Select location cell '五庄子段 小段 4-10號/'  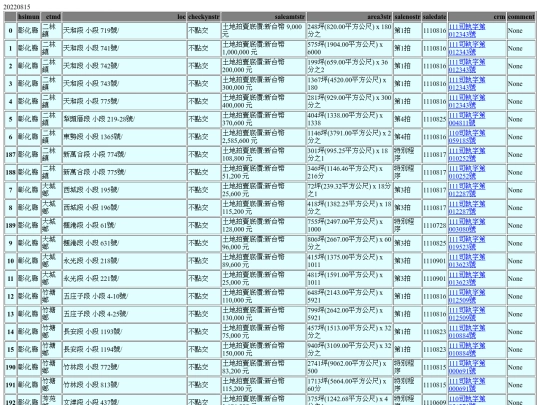(124, 297)
